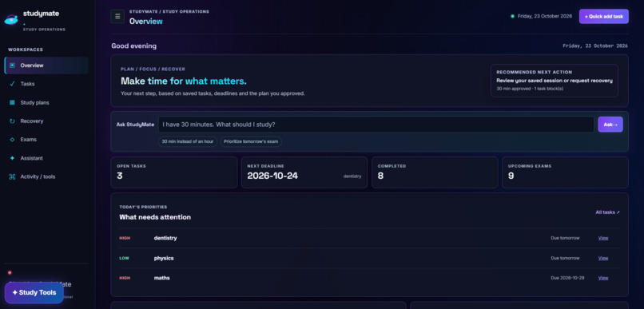Submit the question with the Ask button
The height and width of the screenshot is (309, 644).
(x=610, y=125)
